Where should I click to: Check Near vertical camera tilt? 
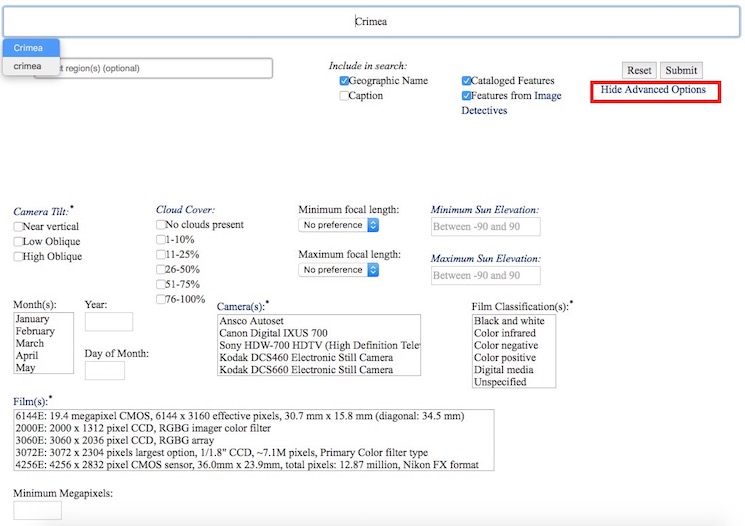pos(19,227)
